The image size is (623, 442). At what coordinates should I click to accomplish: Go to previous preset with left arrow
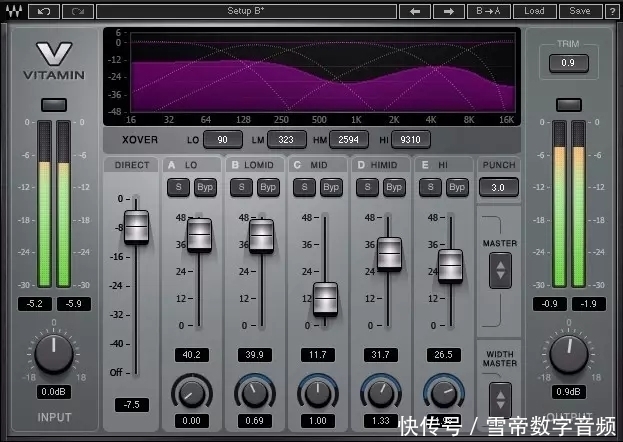[414, 11]
